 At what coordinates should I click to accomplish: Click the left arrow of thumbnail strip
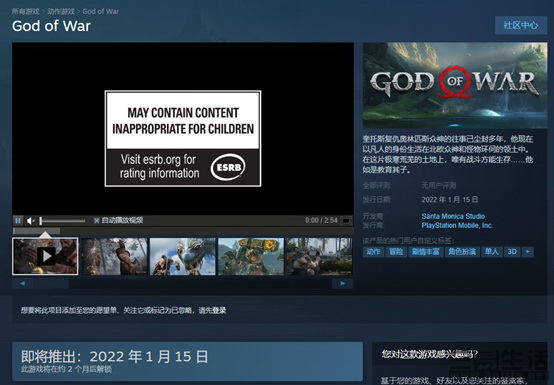pyautogui.click(x=23, y=283)
